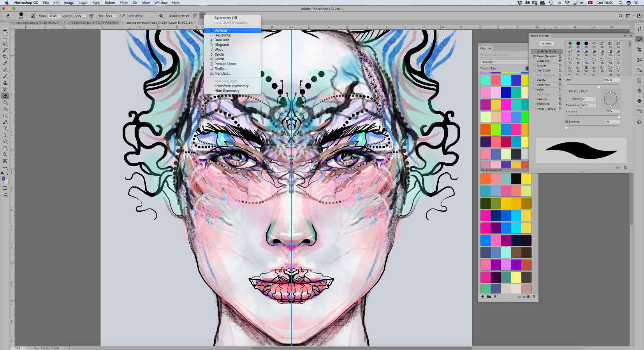
Task: Click the foreground purple color swatch
Action: (x=4, y=179)
